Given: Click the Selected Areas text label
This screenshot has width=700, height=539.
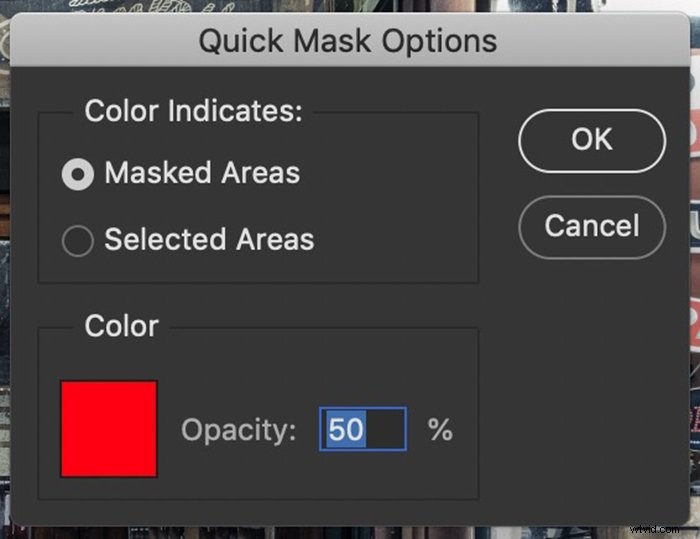Looking at the screenshot, I should [209, 239].
